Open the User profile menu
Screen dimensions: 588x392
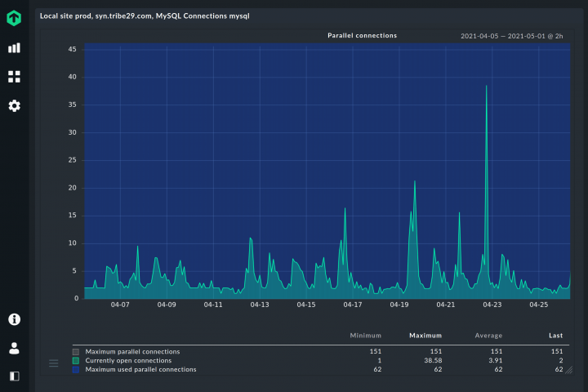pyautogui.click(x=14, y=348)
